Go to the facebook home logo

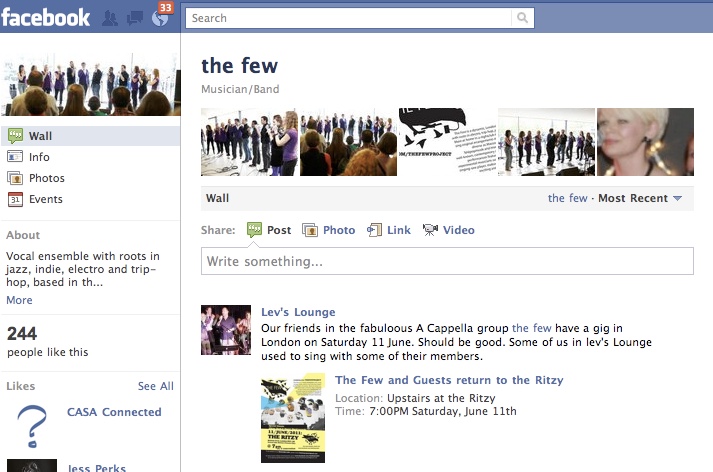tap(45, 18)
